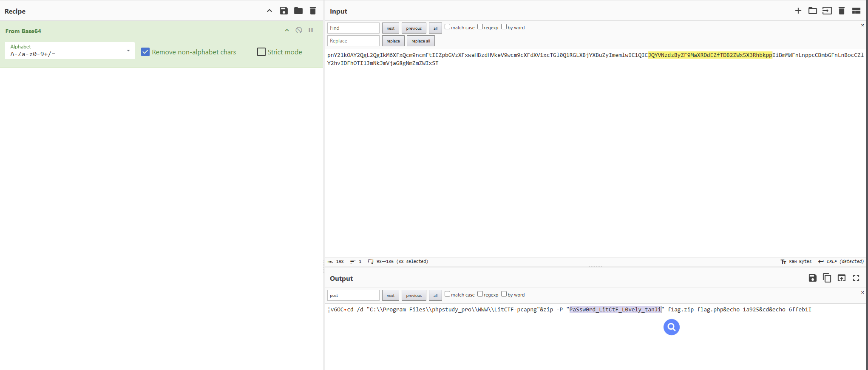Viewport: 868px width, 370px height.
Task: Enable regexp in Input find bar
Action: point(480,27)
